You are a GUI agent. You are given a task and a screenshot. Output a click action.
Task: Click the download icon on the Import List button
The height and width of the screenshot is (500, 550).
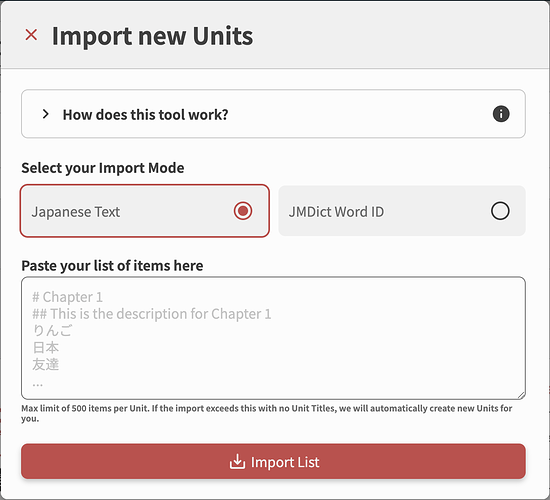(x=237, y=462)
